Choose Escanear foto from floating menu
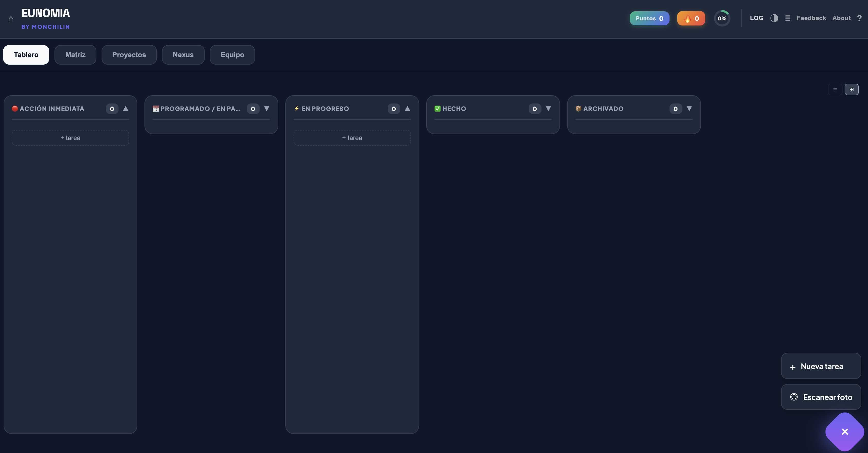The image size is (868, 453). [821, 397]
